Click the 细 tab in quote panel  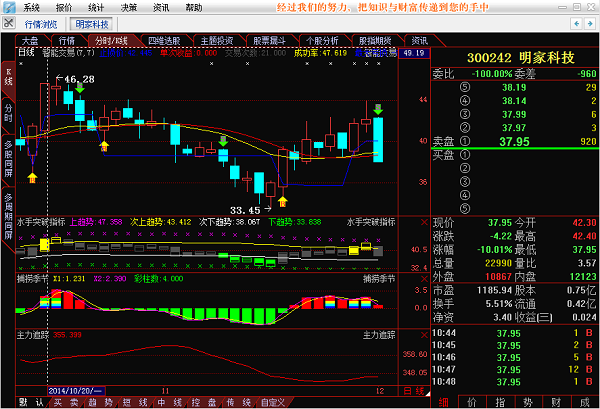tap(445, 402)
